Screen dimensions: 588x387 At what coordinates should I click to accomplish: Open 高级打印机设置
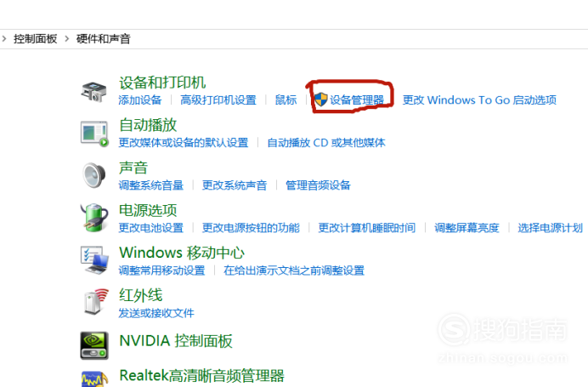[218, 100]
